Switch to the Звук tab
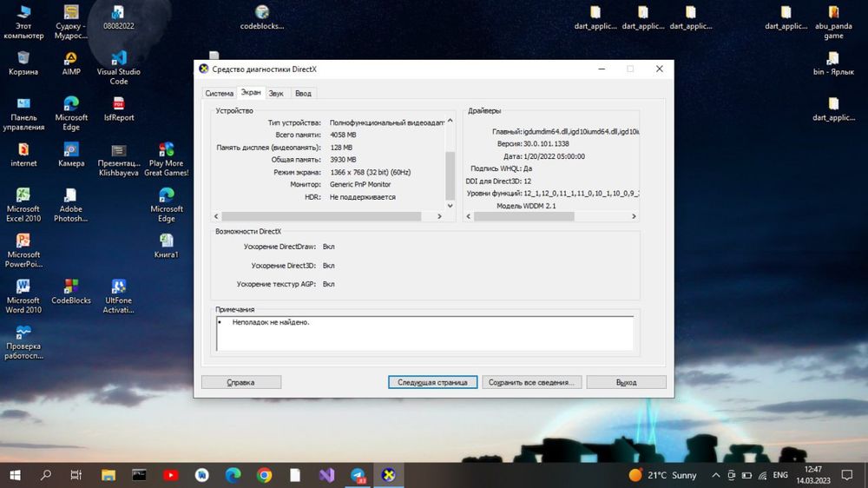This screenshot has width=868, height=488. (x=276, y=93)
